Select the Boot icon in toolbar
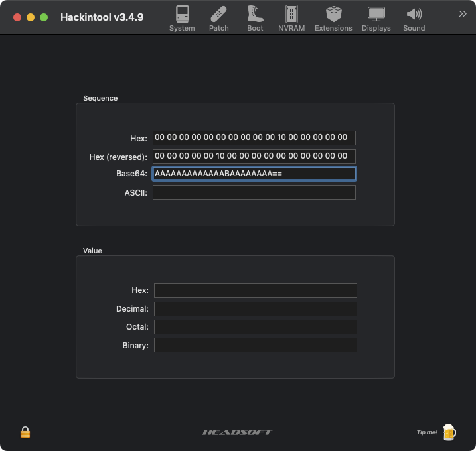476x451 pixels. click(x=255, y=18)
